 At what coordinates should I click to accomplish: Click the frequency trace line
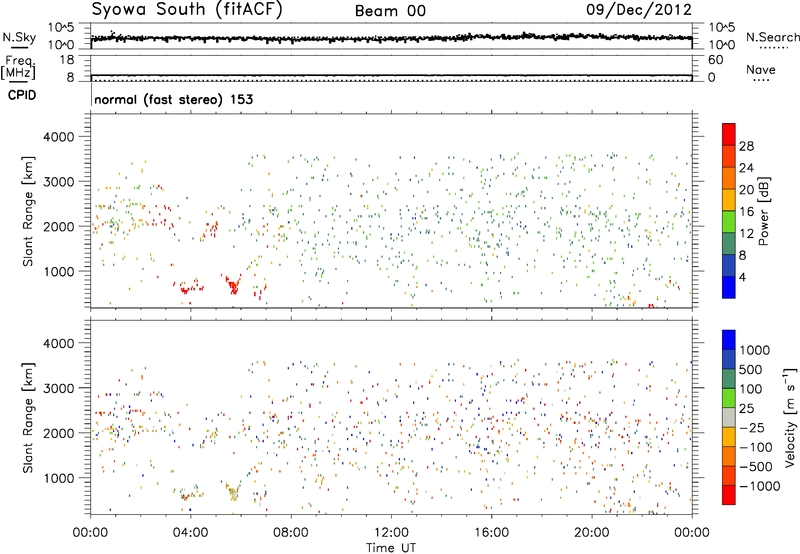point(391,75)
